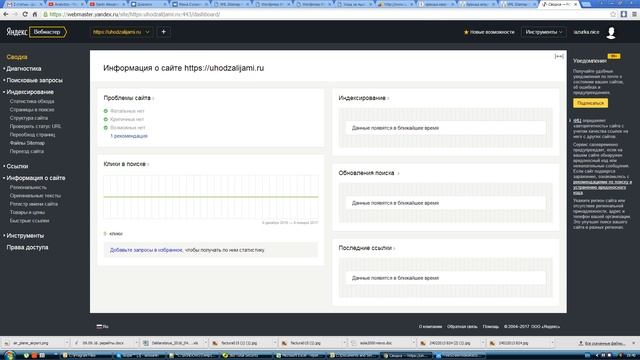Open Переезд сайта in the sidebar
640x360 pixels.
27,151
